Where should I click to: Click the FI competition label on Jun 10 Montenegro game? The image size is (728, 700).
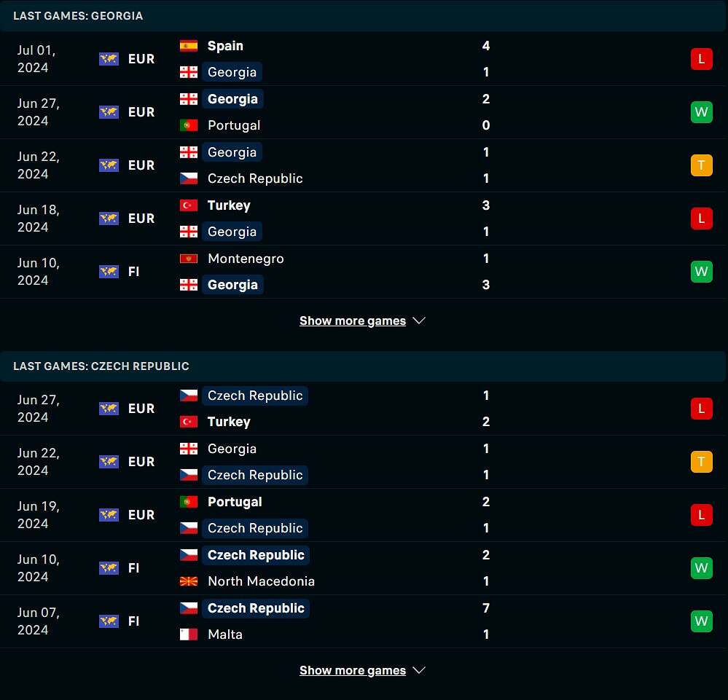click(x=133, y=272)
